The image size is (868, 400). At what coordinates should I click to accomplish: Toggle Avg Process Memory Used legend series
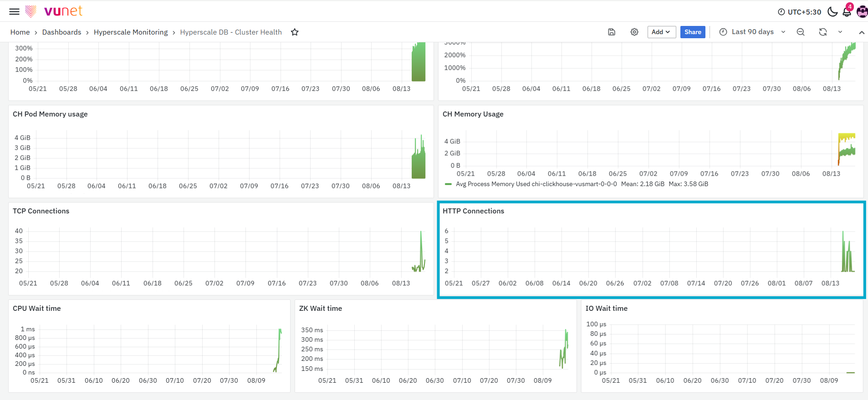pyautogui.click(x=536, y=184)
